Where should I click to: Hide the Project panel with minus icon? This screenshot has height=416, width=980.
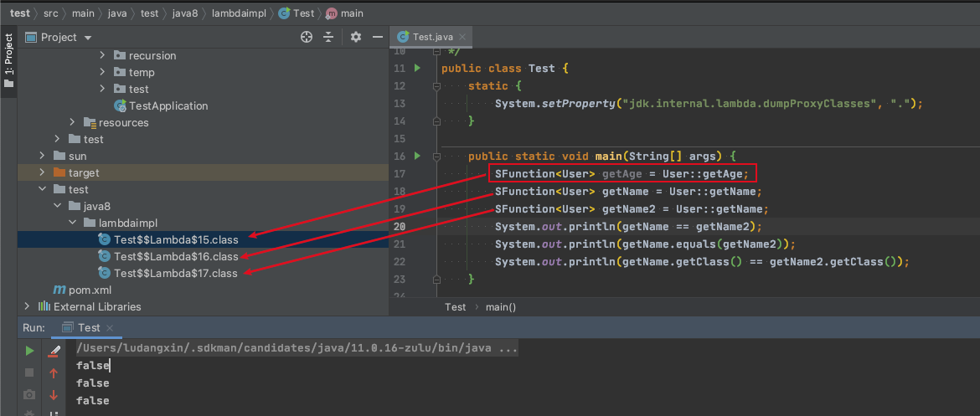pos(378,37)
